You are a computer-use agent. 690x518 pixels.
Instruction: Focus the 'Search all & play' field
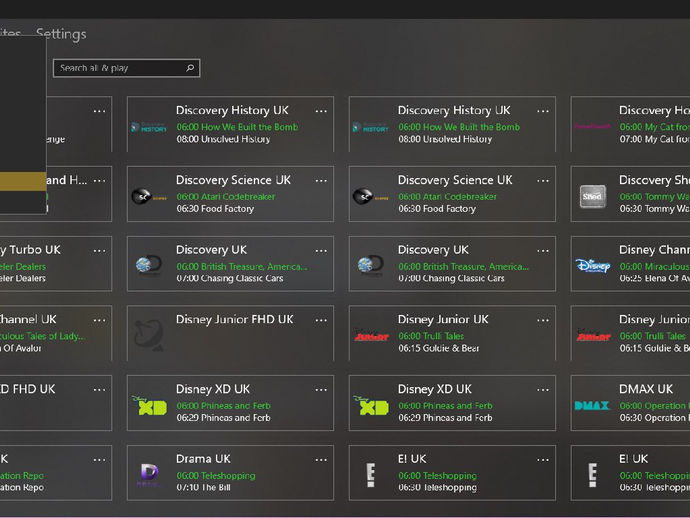click(126, 68)
